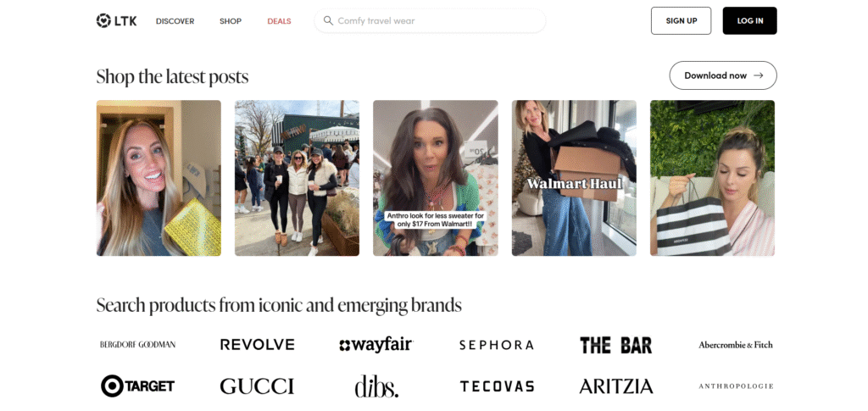Open the Walmart Haul post thumbnail
Screen dimensions: 868x411
tap(574, 178)
